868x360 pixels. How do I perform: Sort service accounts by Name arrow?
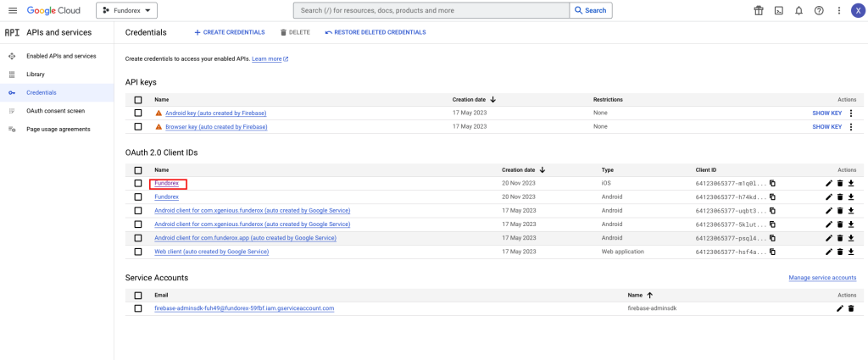pos(650,296)
